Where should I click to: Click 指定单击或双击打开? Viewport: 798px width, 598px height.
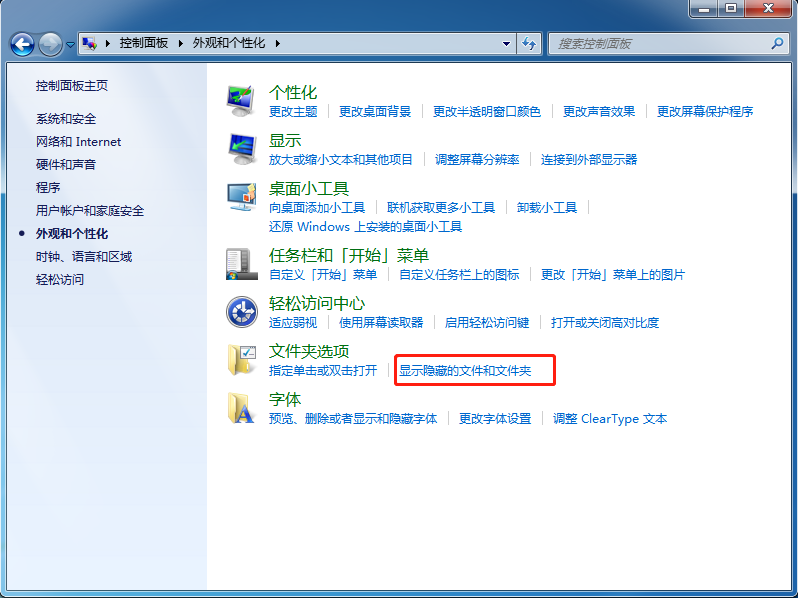tap(323, 370)
